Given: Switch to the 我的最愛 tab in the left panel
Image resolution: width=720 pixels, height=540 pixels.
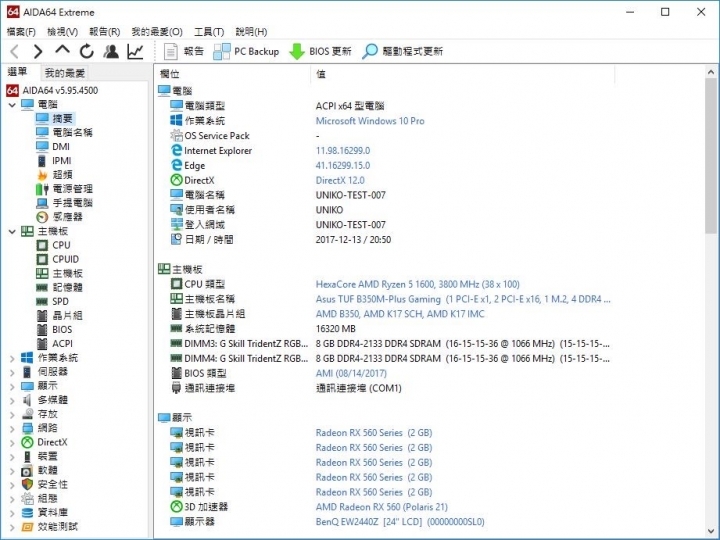Looking at the screenshot, I should (x=65, y=73).
